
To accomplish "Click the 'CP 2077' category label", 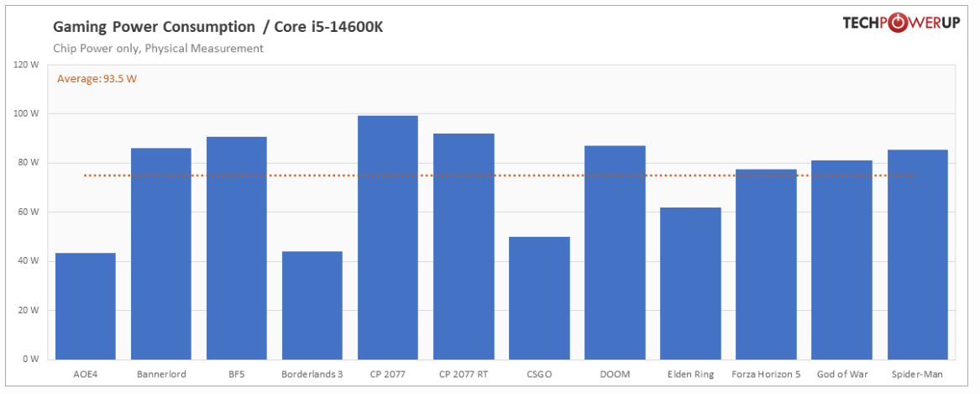I will click(x=388, y=375).
